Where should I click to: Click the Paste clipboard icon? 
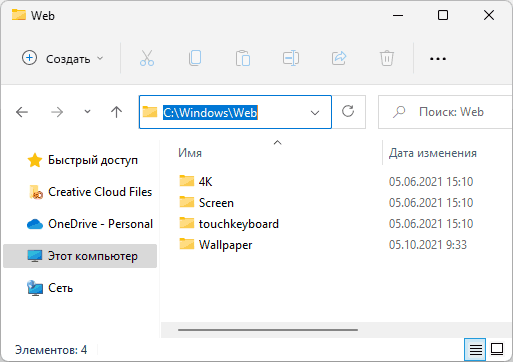(x=243, y=58)
